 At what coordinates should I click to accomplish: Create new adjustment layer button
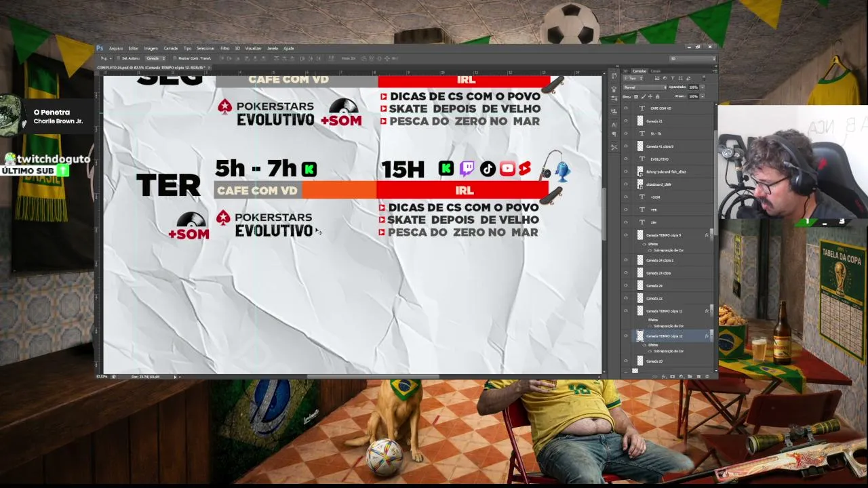tap(681, 376)
